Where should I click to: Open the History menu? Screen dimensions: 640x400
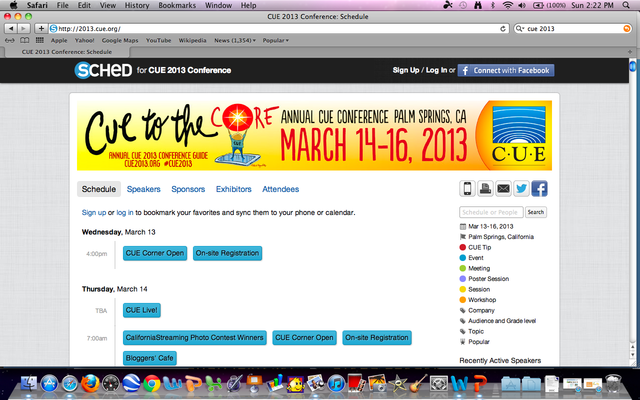pyautogui.click(x=137, y=5)
